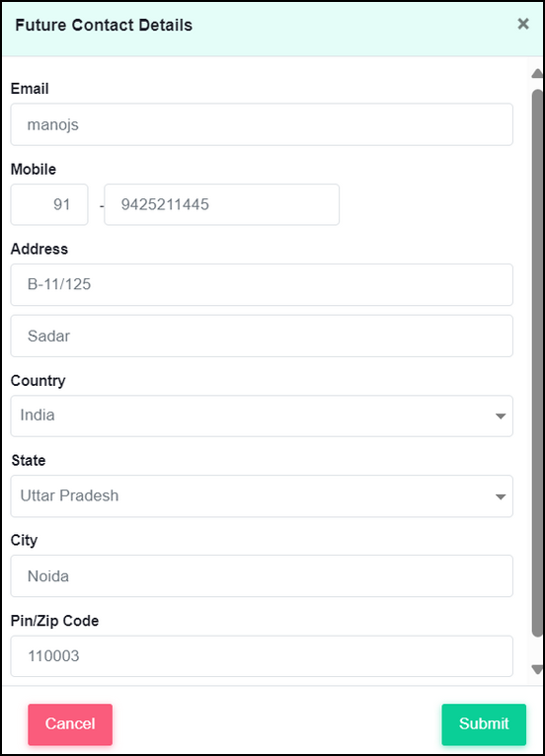Expand the State dropdown showing Uttar Pradesh

262,496
